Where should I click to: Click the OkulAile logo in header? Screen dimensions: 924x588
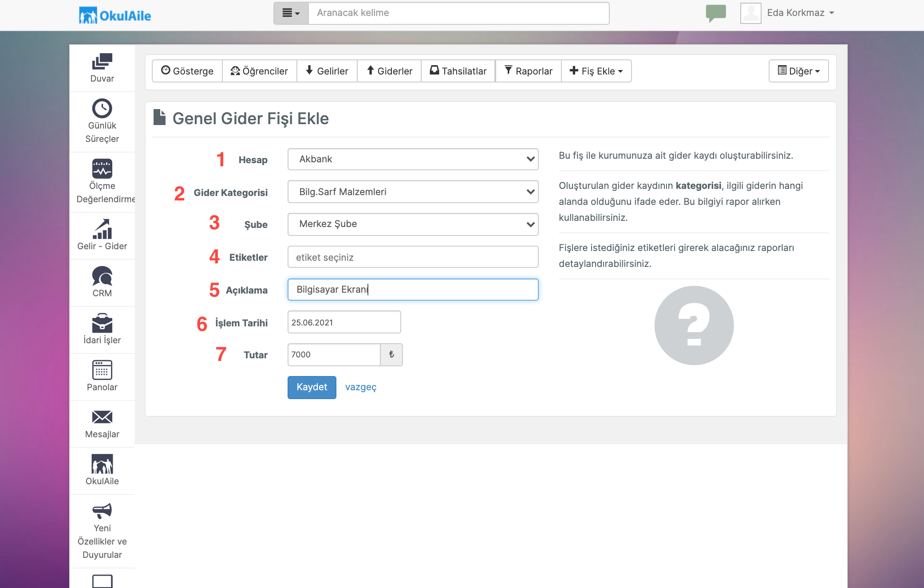pos(115,16)
